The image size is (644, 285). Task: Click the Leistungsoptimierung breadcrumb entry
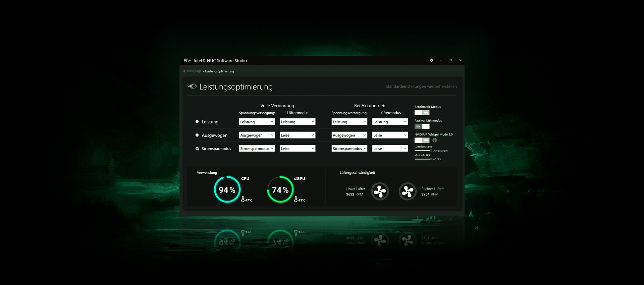(219, 71)
